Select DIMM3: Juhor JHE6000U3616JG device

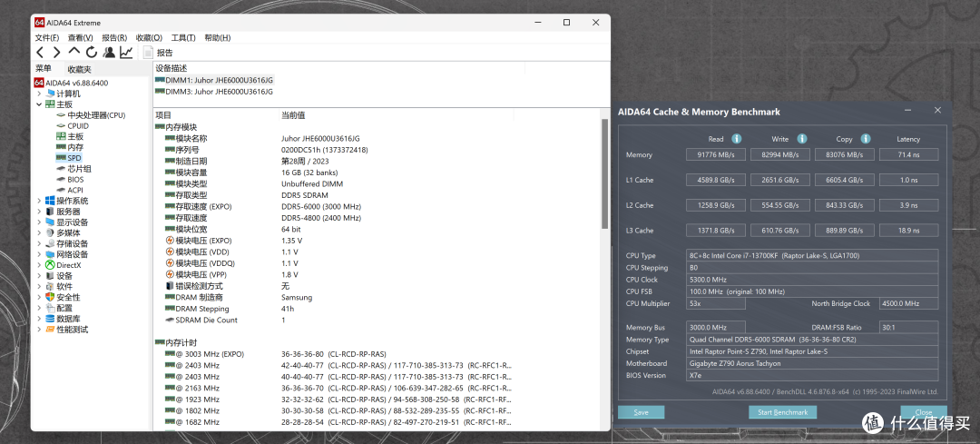click(214, 92)
